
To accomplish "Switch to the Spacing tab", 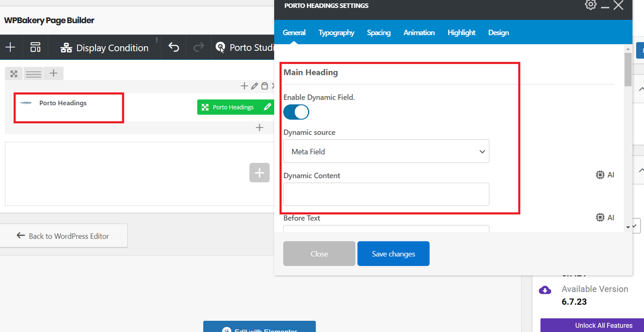I will coord(379,33).
